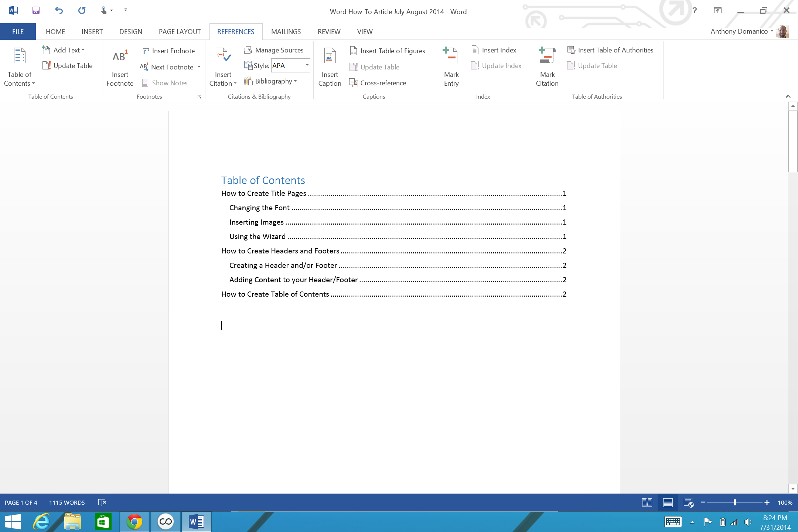The image size is (798, 532).
Task: Click Insert Footnote icon
Action: tap(119, 65)
